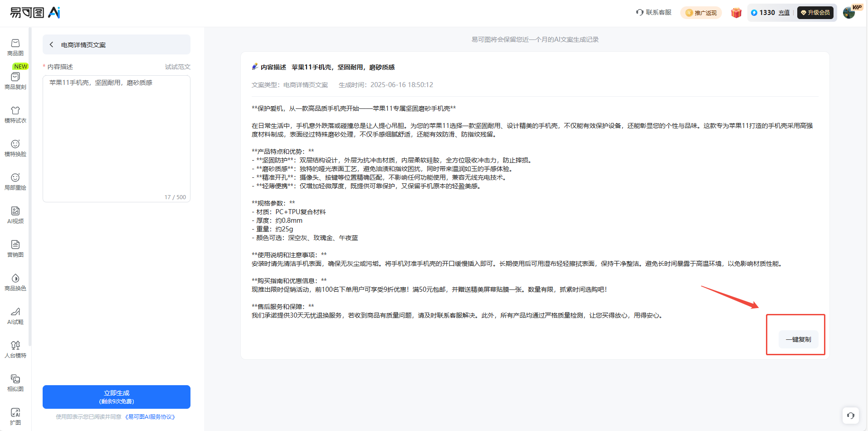Open the 商品复刻 sidebar tool
This screenshot has height=431, width=868.
click(15, 81)
